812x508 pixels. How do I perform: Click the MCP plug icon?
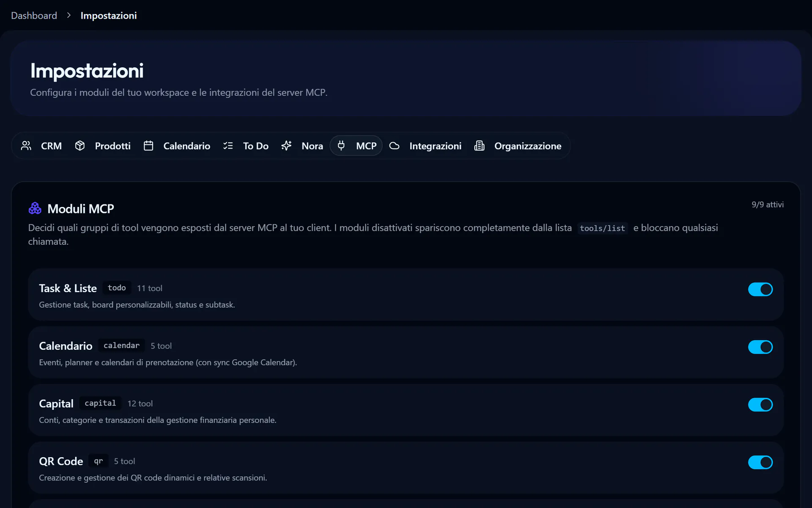pyautogui.click(x=341, y=146)
